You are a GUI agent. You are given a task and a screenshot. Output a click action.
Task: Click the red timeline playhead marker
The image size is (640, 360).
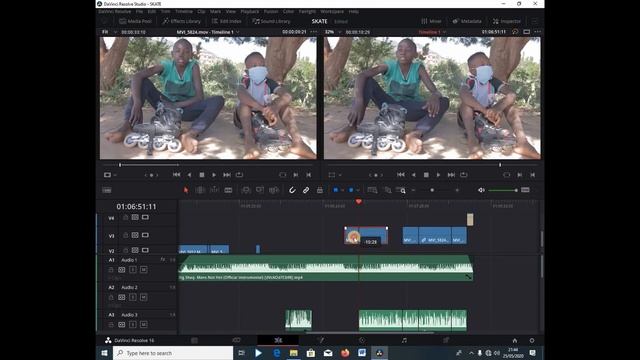(x=358, y=202)
